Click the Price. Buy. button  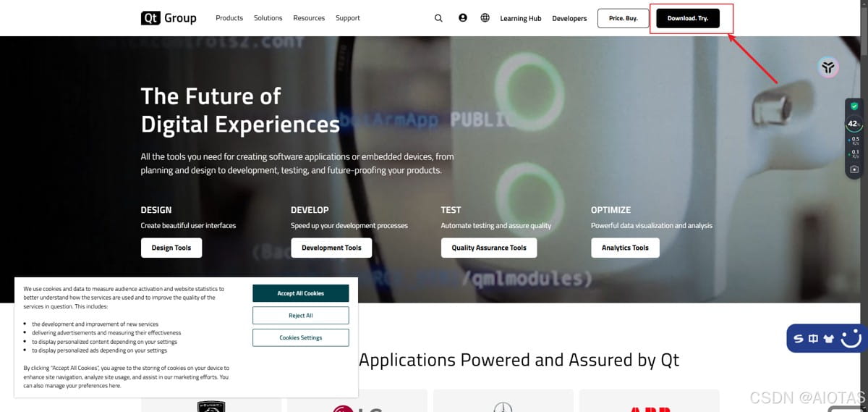coord(624,18)
